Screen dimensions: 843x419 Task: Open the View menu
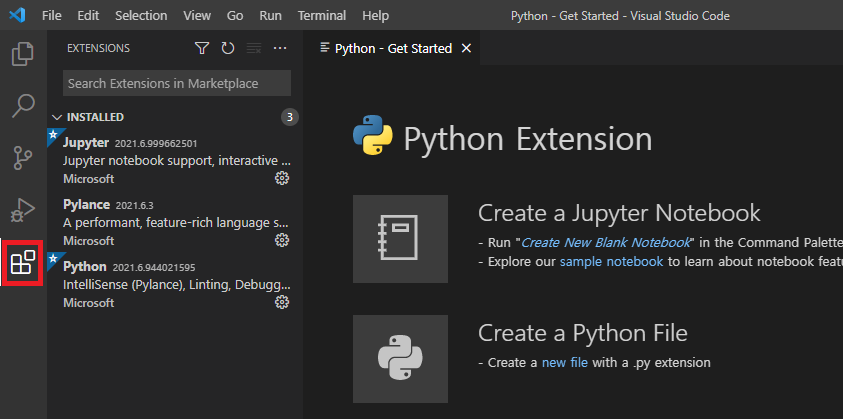197,16
